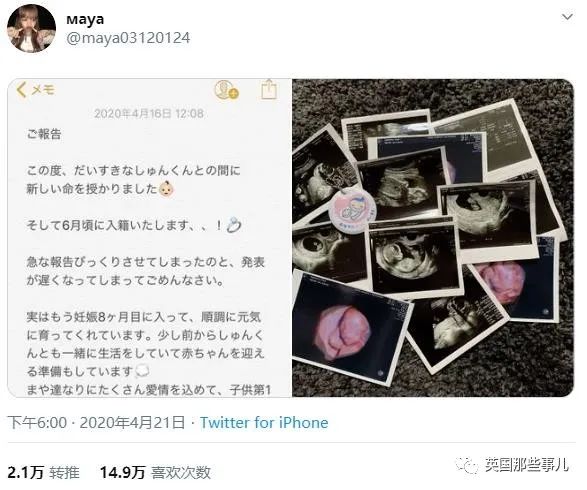Open the @maya03120124 handle link
This screenshot has width=587, height=490.
point(128,38)
